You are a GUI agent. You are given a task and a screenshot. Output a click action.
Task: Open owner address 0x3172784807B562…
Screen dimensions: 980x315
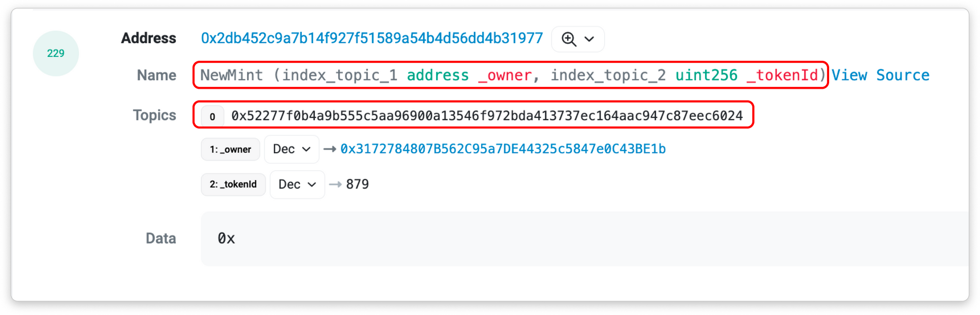[x=503, y=149]
